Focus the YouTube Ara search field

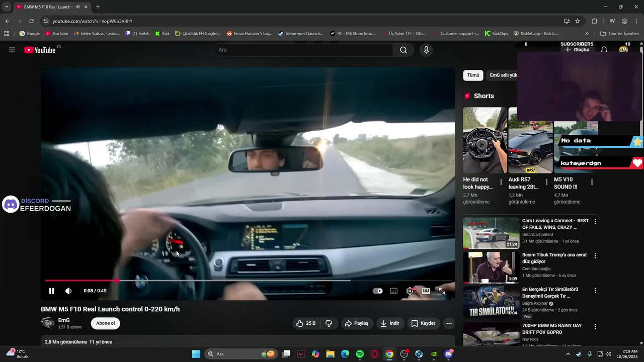(x=303, y=50)
